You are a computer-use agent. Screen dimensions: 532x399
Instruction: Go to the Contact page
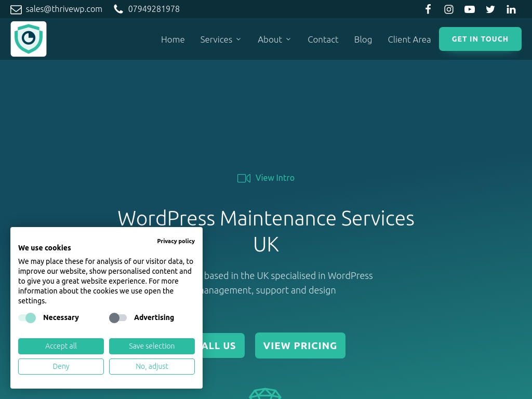(323, 39)
